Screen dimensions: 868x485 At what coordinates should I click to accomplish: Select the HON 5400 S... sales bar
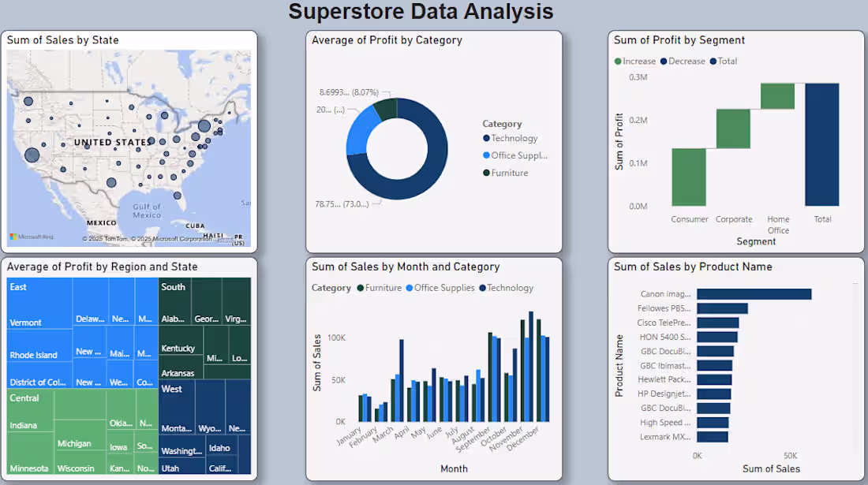717,337
